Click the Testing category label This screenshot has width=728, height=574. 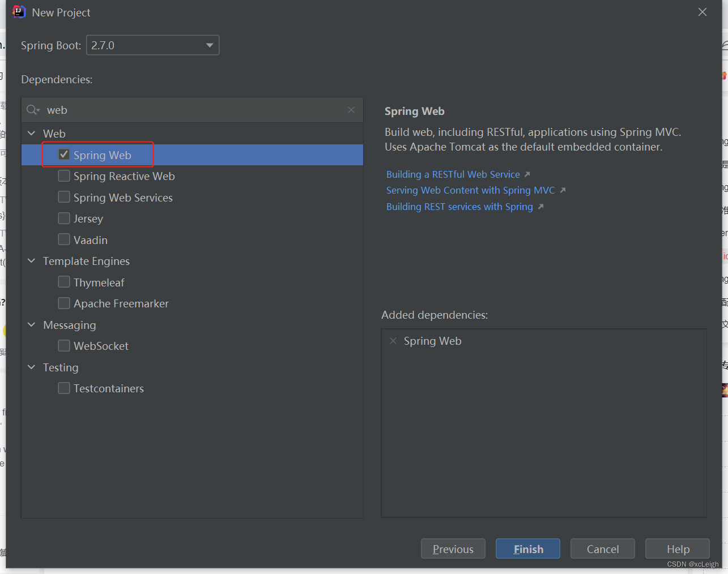(x=61, y=367)
